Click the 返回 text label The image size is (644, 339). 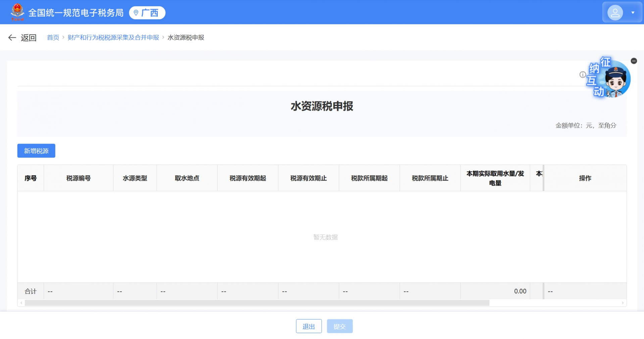coord(29,38)
